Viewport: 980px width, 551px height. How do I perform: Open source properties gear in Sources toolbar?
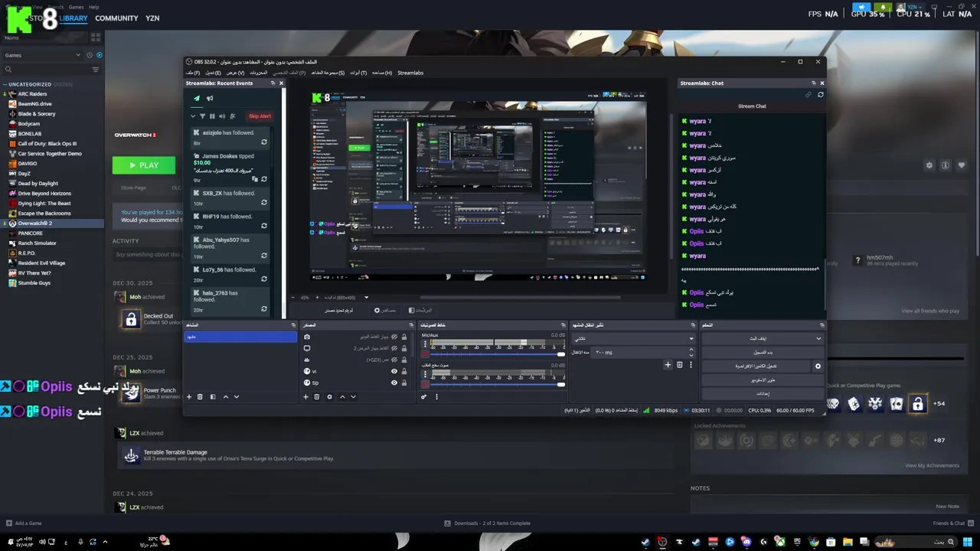click(329, 396)
